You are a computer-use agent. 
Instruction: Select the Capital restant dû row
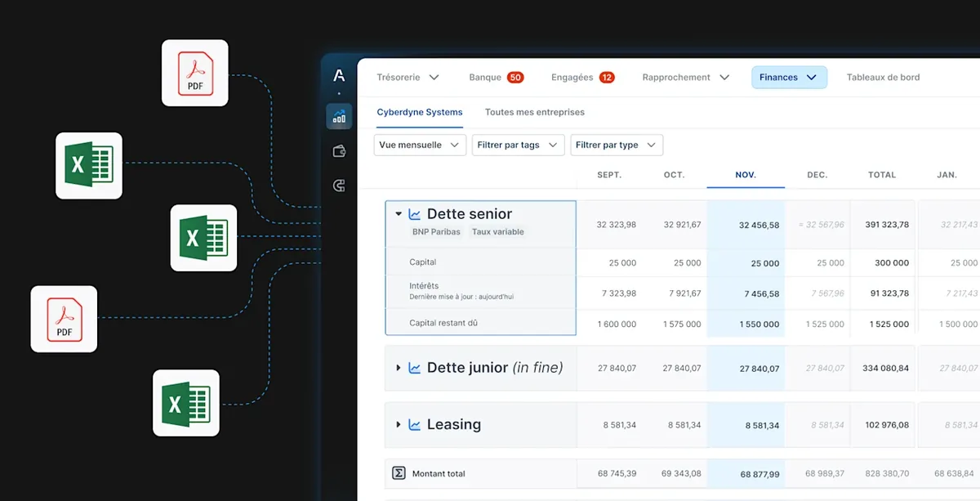[x=443, y=323]
